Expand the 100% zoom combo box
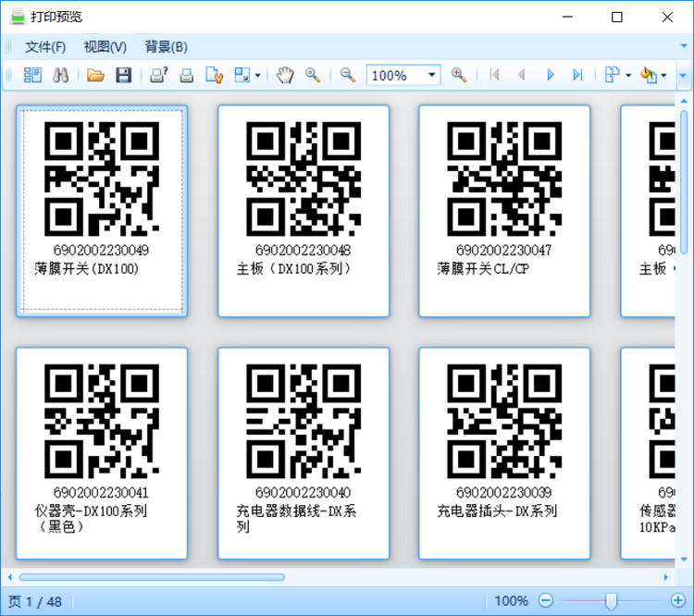 pos(431,75)
